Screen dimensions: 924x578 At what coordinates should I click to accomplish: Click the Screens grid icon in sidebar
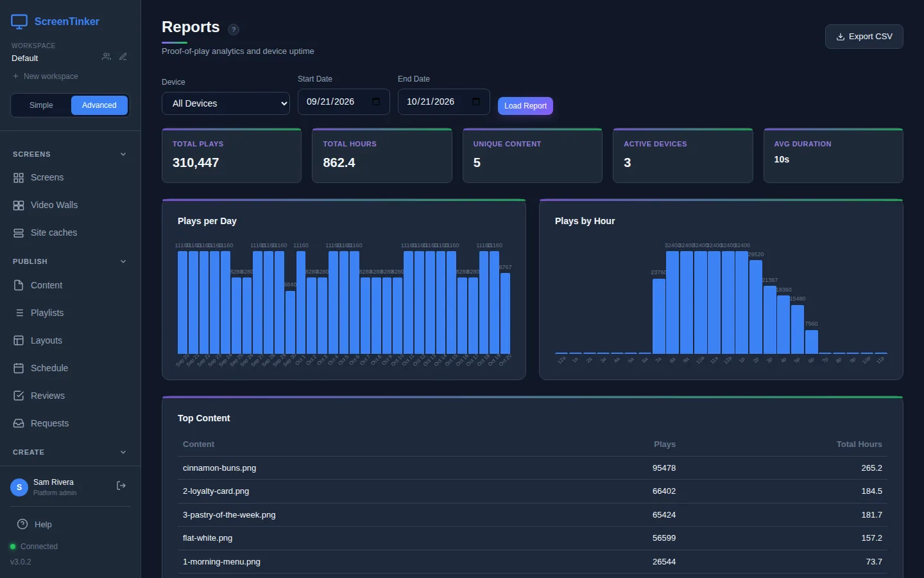point(19,178)
